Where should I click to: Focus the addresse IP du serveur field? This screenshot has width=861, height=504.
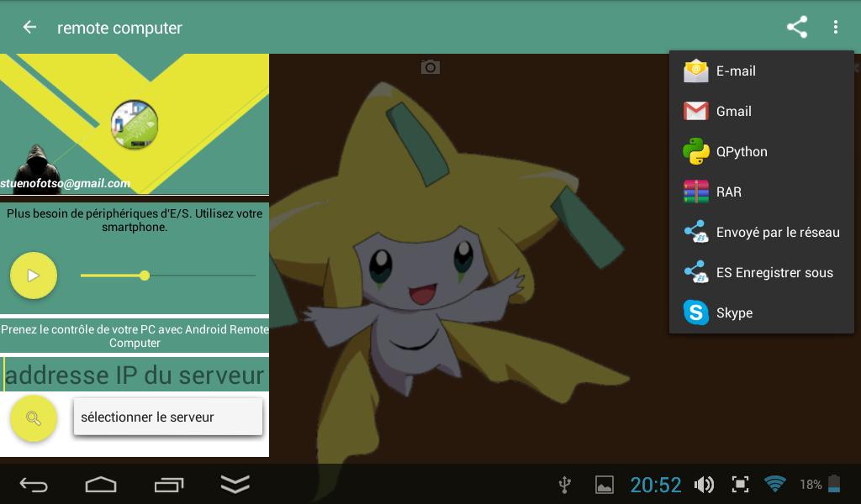[x=135, y=375]
